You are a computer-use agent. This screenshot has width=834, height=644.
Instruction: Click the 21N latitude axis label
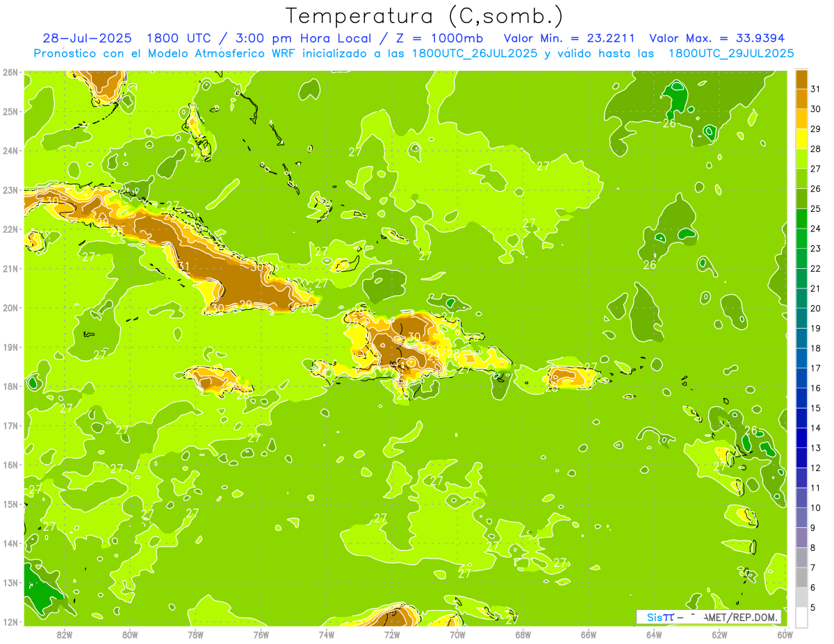click(10, 268)
